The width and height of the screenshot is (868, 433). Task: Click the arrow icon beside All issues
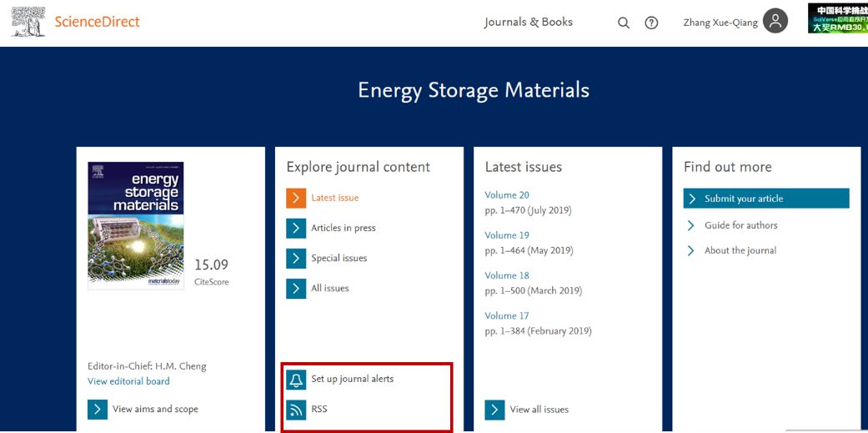click(296, 288)
